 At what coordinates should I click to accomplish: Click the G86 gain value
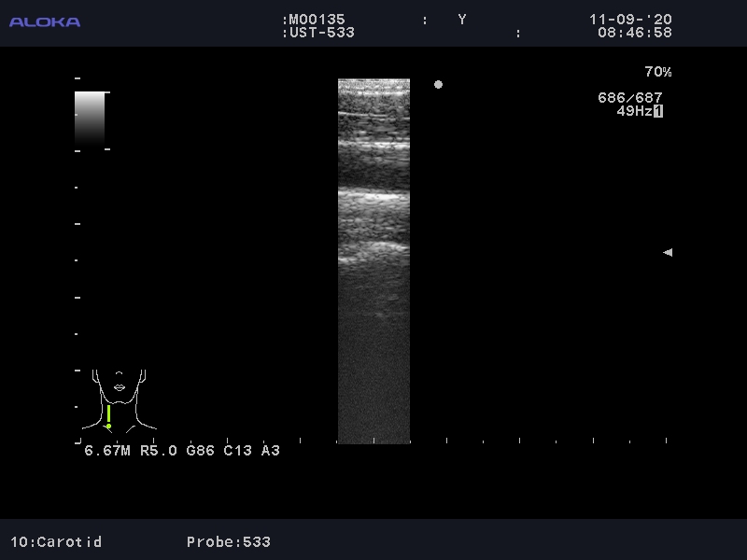(x=200, y=451)
